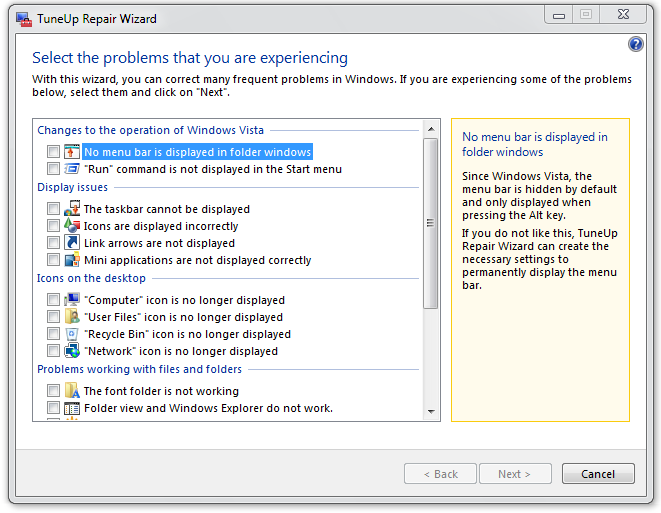The width and height of the screenshot is (661, 513).
Task: Select 'The font folder is not working' checkbox
Action: coord(53,391)
